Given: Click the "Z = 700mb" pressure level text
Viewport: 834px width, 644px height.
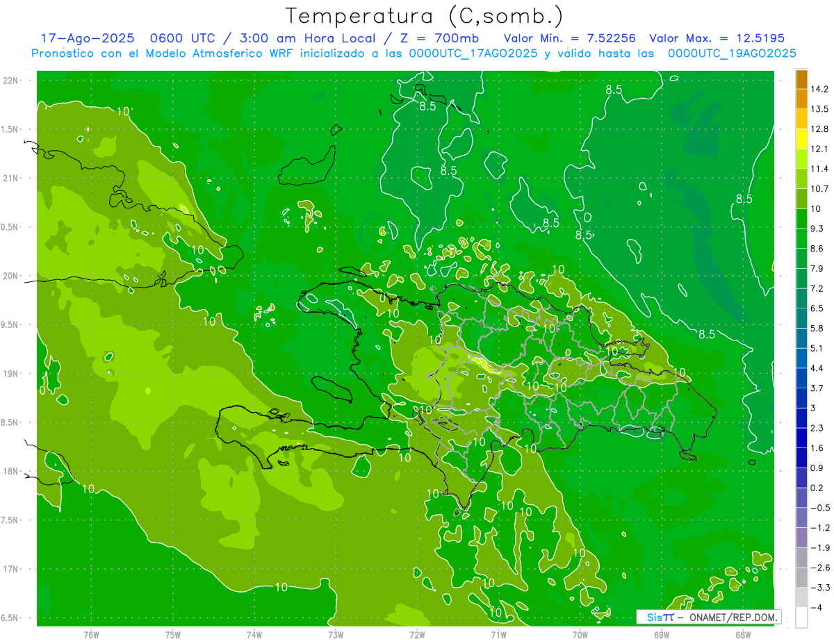Looking at the screenshot, I should (x=439, y=39).
